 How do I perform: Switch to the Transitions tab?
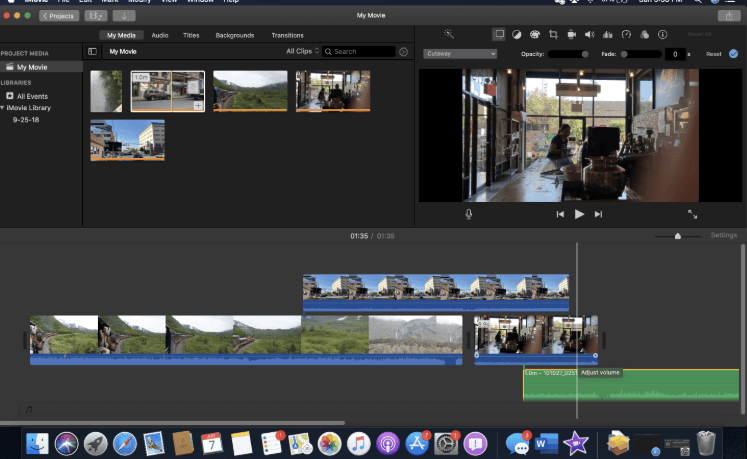(x=287, y=35)
